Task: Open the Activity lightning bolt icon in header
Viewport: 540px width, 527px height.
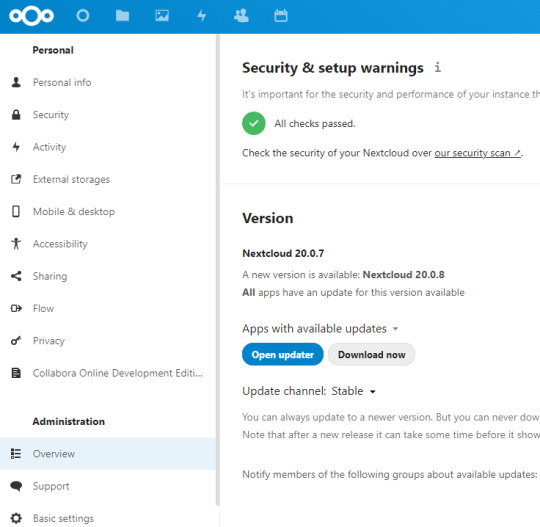Action: [x=201, y=16]
